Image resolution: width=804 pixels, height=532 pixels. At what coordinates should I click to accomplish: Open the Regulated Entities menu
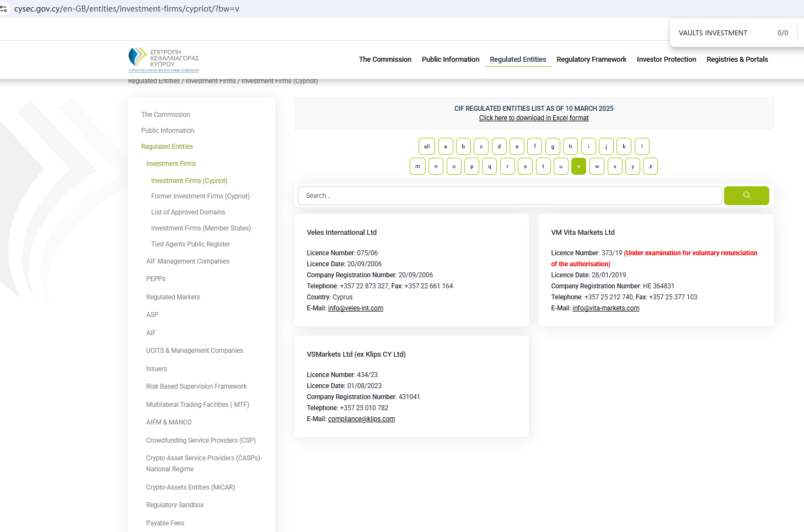[x=517, y=60]
